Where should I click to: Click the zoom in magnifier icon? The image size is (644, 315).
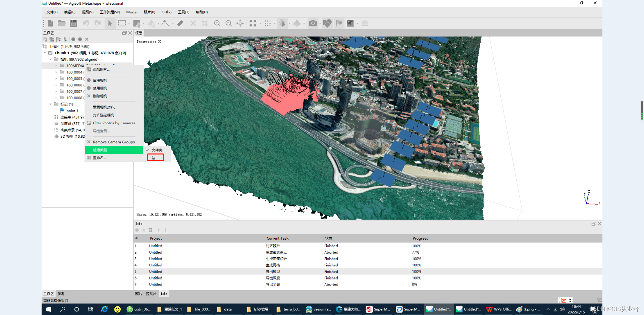point(217,23)
